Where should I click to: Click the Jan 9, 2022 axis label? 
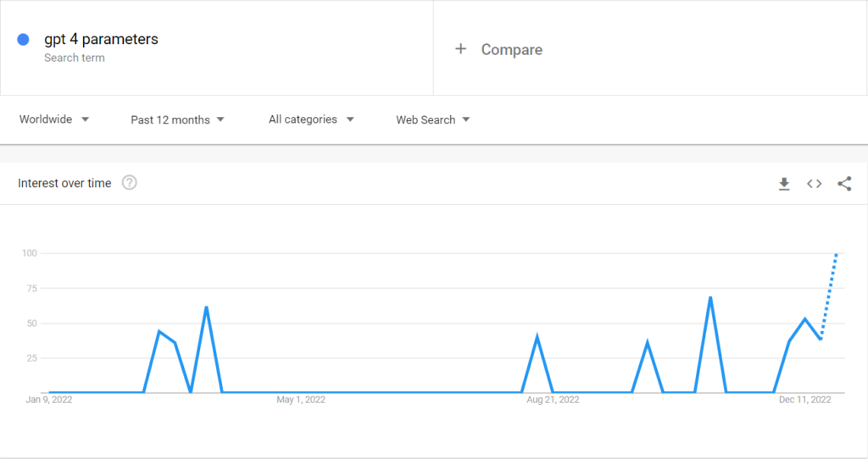48,400
